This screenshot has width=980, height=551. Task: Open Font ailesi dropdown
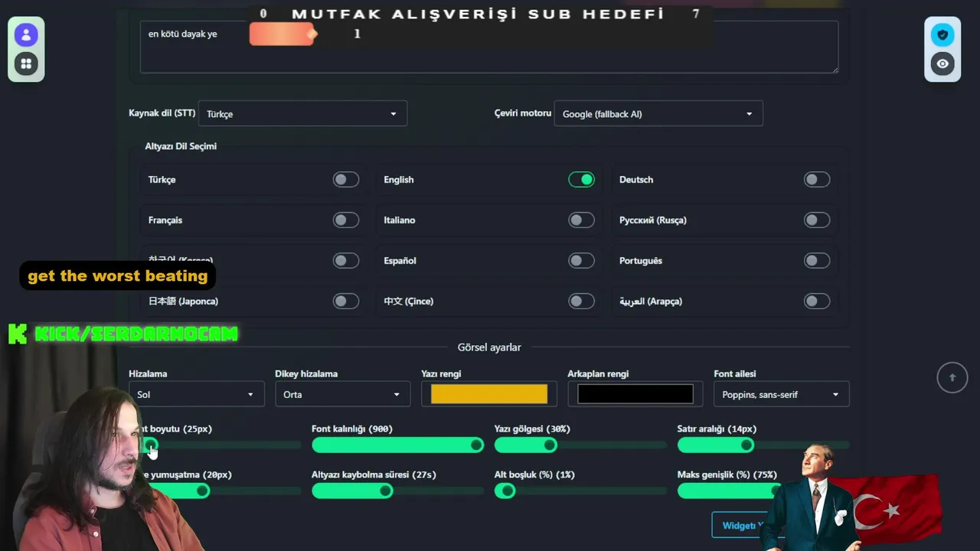coord(781,394)
